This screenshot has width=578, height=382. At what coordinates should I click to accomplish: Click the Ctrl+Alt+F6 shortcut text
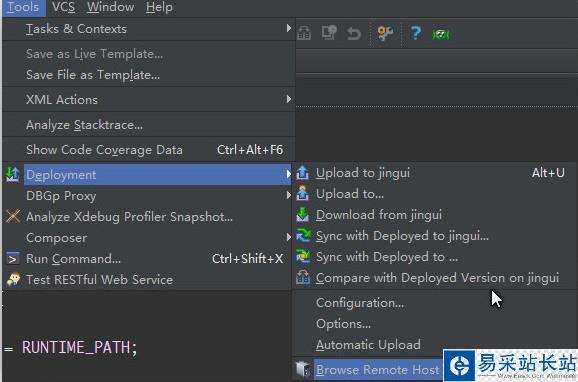point(250,150)
